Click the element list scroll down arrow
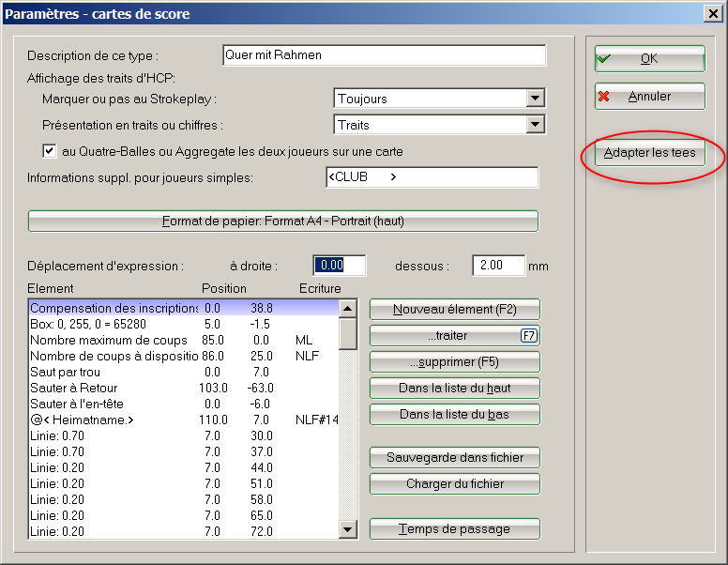Screen dimensions: 728x565 (348, 529)
